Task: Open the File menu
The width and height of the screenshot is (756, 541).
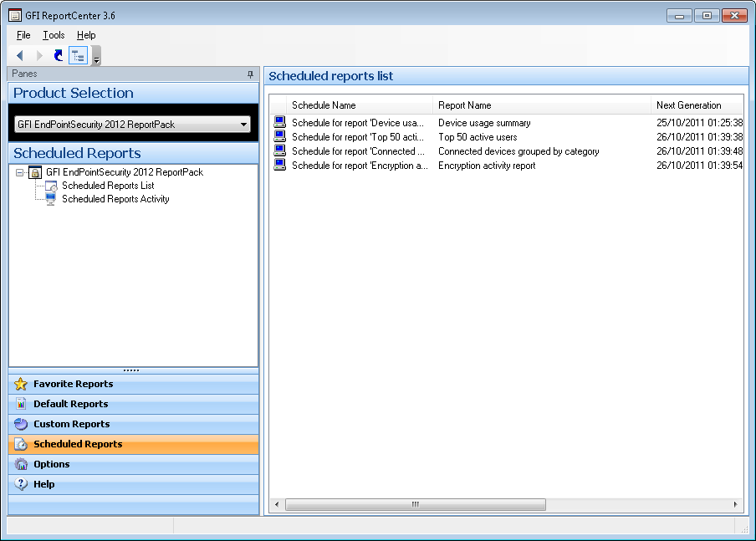Action: 23,35
